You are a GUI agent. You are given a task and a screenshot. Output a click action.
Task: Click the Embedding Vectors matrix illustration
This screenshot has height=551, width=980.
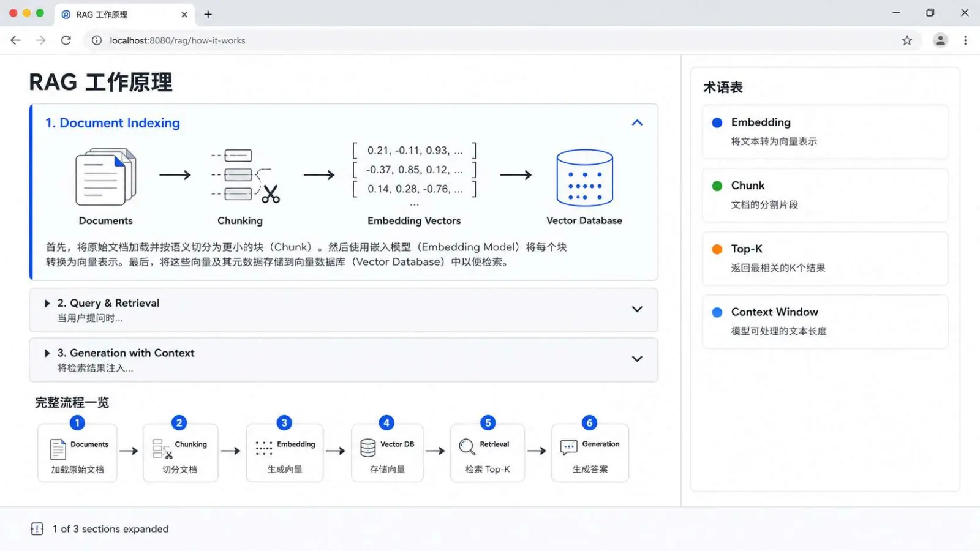414,174
